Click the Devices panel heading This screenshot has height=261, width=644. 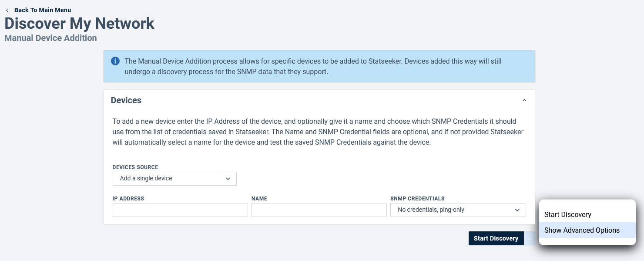tap(126, 100)
